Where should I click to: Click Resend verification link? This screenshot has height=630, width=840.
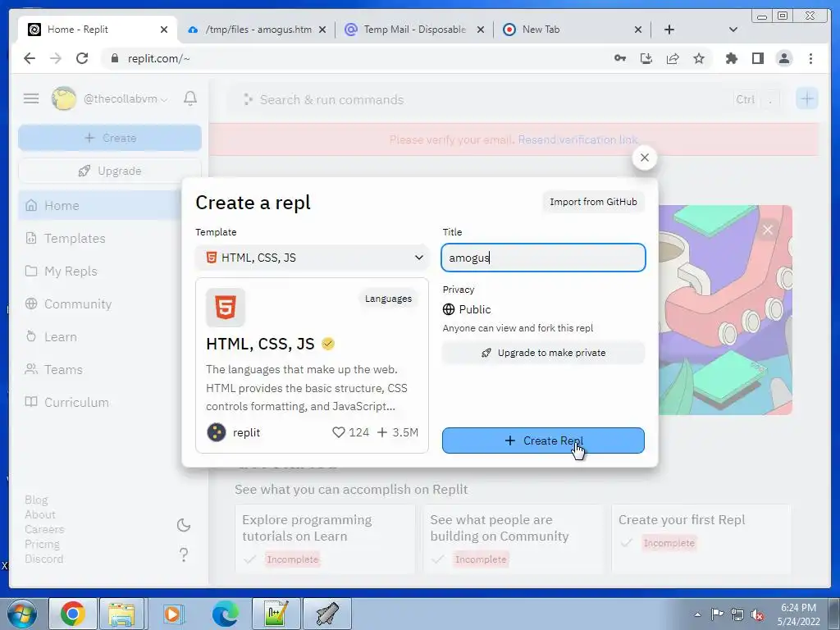[x=578, y=139]
